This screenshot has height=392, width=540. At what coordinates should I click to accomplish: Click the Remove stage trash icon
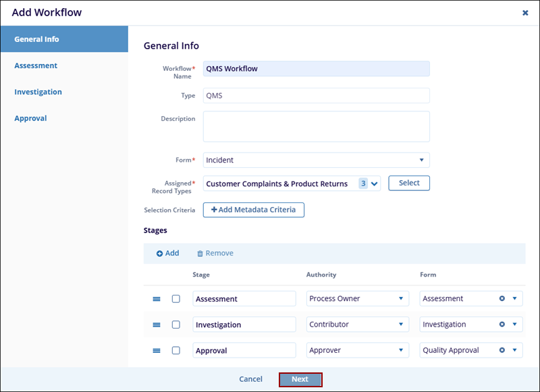tap(200, 254)
